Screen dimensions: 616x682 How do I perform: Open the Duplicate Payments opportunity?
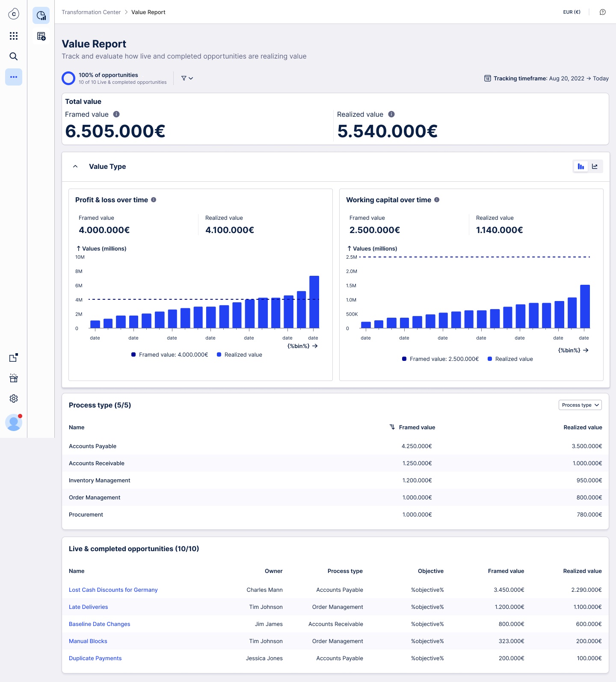pos(95,658)
